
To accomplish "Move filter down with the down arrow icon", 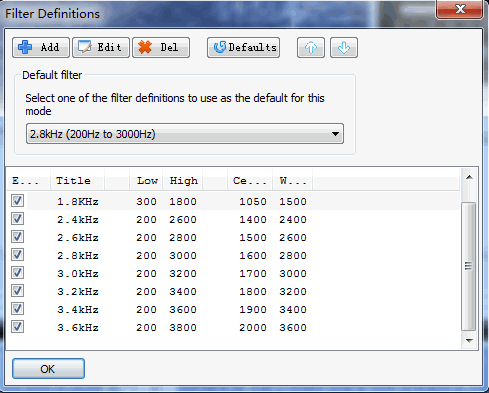I will click(x=344, y=48).
